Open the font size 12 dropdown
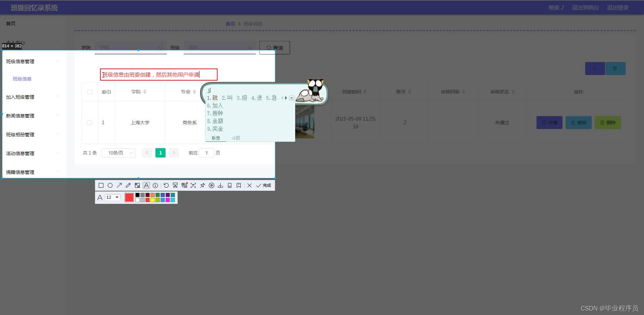The height and width of the screenshot is (315, 644). pyautogui.click(x=113, y=197)
